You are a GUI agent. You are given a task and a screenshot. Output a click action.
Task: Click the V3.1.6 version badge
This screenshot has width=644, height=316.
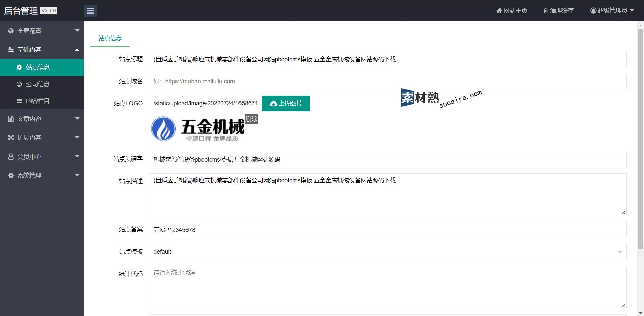(x=48, y=11)
